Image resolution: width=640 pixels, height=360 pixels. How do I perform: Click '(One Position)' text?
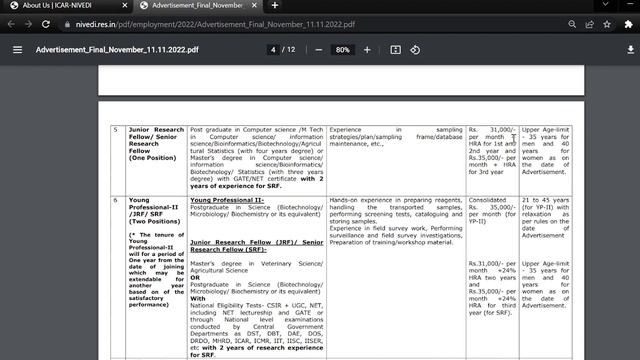(152, 158)
